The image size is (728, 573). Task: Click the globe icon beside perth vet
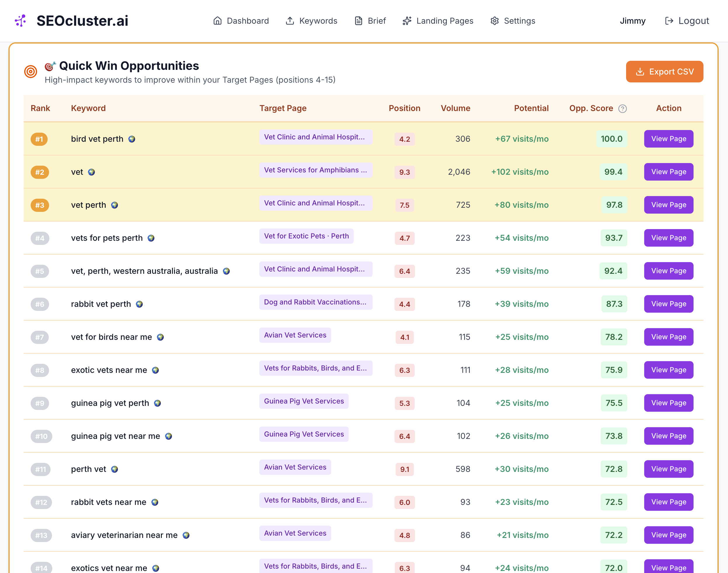114,469
